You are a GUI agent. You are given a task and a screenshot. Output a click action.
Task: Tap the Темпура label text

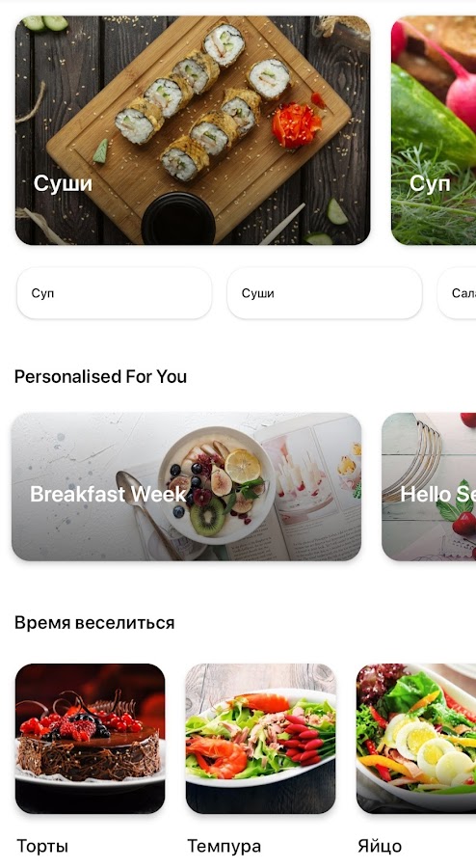(224, 846)
